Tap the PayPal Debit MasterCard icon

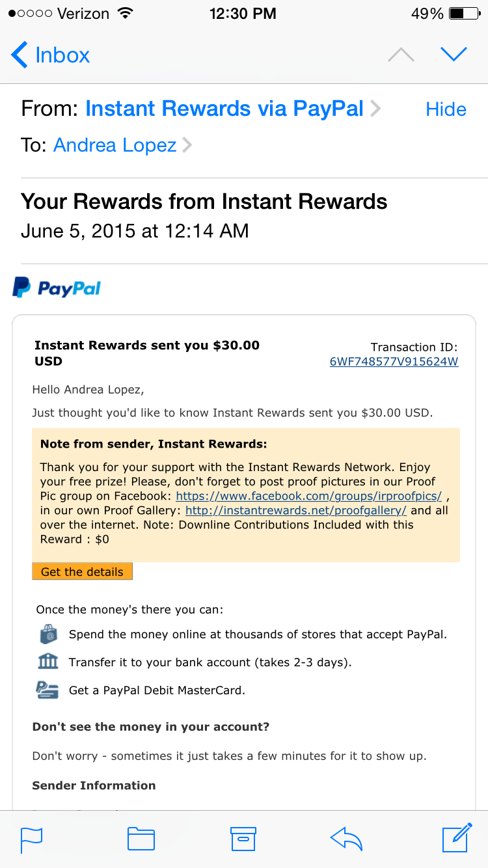click(48, 690)
